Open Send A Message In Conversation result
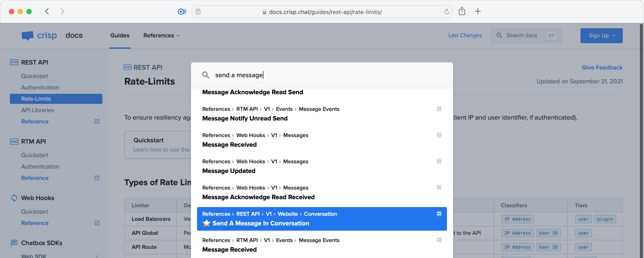Screen dimensions: 644x258 click(x=322, y=219)
